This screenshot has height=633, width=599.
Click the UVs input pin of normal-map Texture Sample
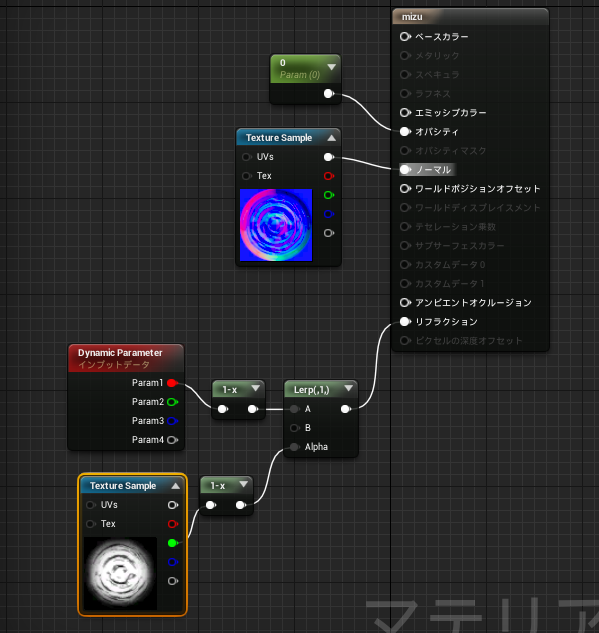[x=246, y=157]
